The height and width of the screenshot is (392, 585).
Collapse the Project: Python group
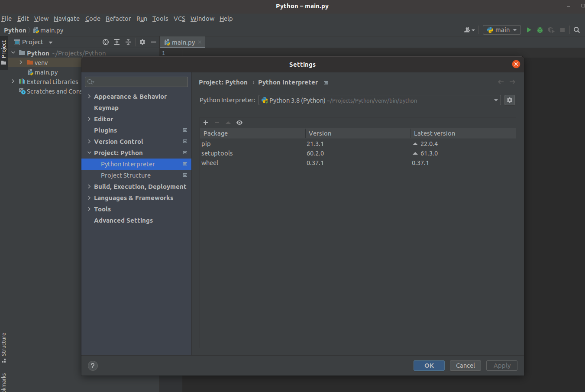(89, 152)
